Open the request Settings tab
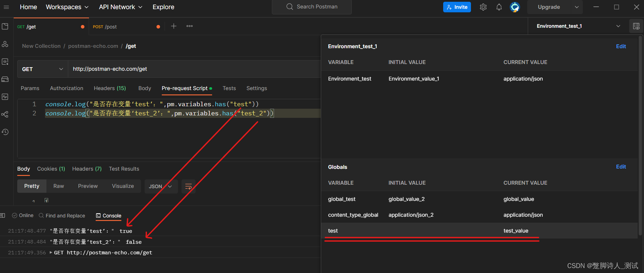The width and height of the screenshot is (644, 273). coord(257,88)
